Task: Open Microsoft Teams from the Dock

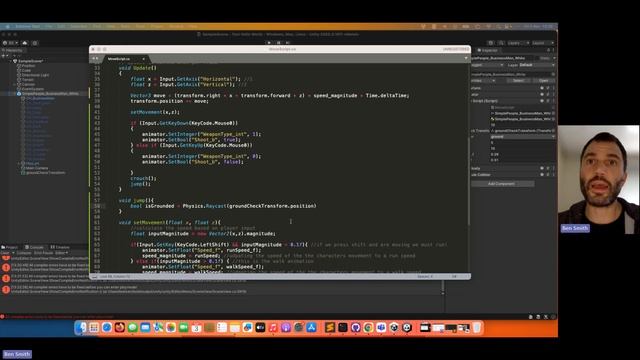Action: [x=381, y=327]
